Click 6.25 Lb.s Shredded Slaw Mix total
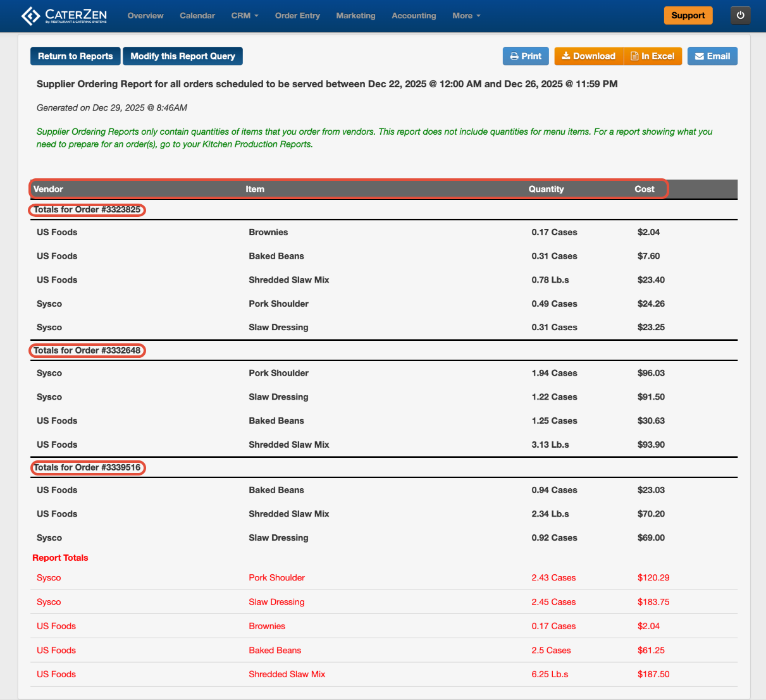This screenshot has height=700, width=766. [550, 674]
